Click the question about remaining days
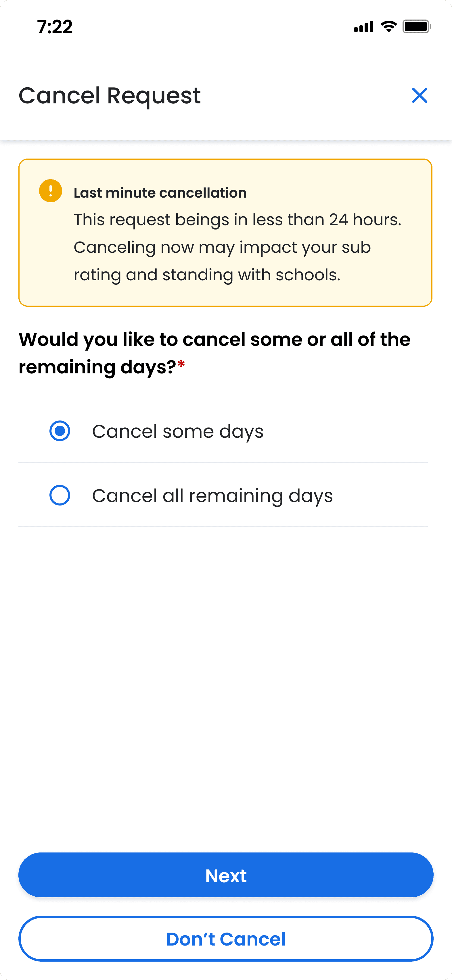 214,353
